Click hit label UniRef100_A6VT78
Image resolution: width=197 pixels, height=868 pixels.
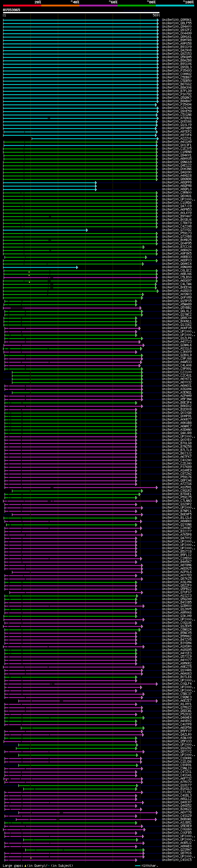pos(177,812)
